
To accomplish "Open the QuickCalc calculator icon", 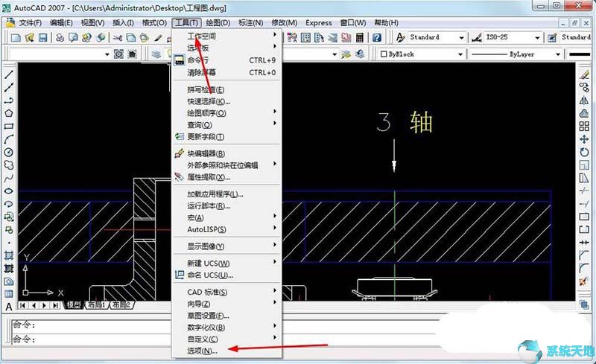I will coord(360,38).
